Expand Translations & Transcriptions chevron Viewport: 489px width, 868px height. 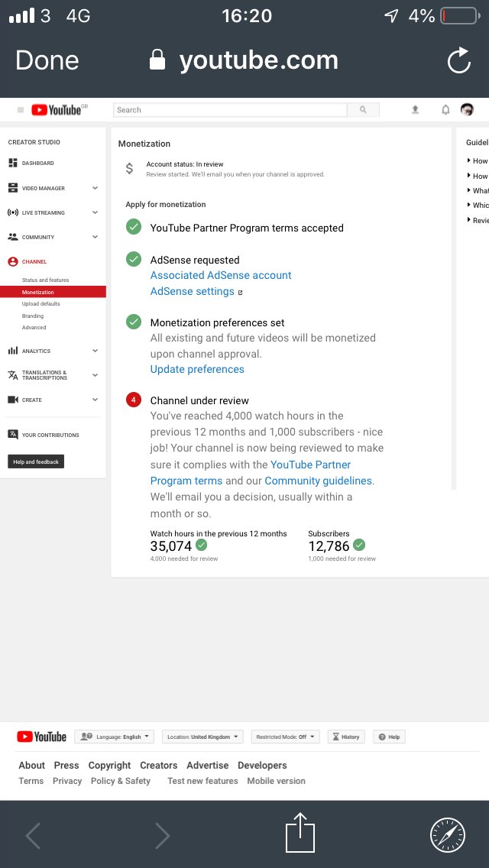pos(96,374)
